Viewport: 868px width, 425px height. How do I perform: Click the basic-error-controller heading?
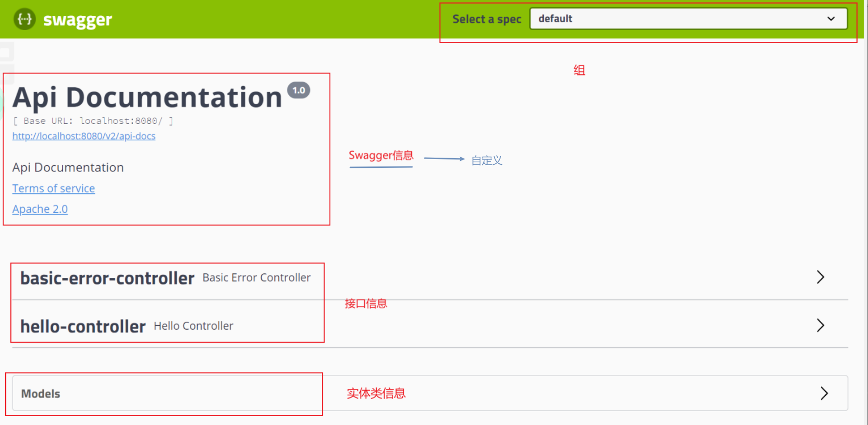[107, 278]
